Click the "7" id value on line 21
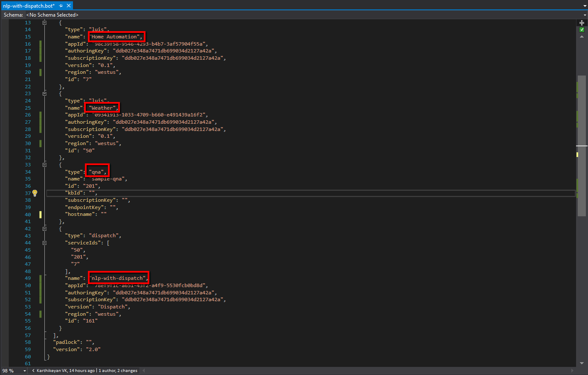Image resolution: width=588 pixels, height=375 pixels. [x=87, y=79]
